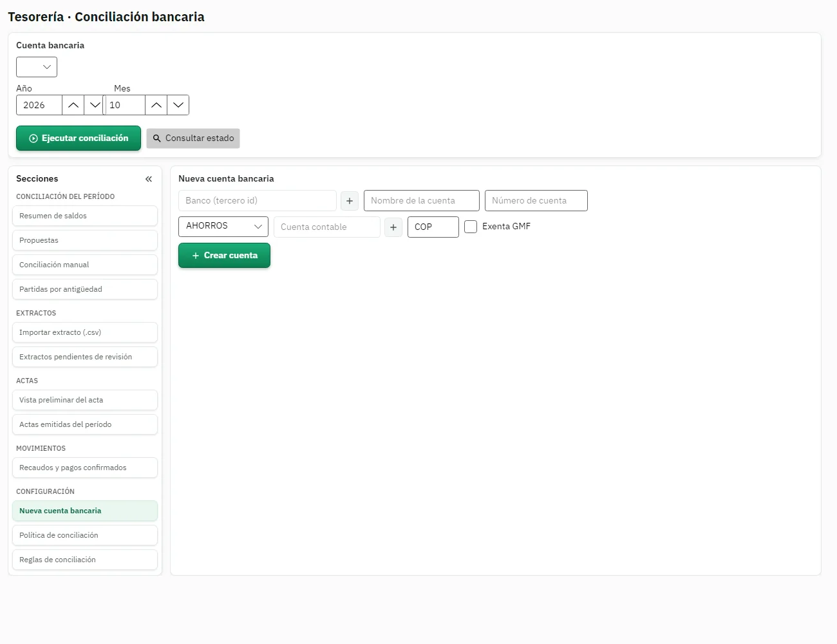Select Partidas por antigüedad
Viewport: 837px width, 644px height.
click(x=85, y=289)
